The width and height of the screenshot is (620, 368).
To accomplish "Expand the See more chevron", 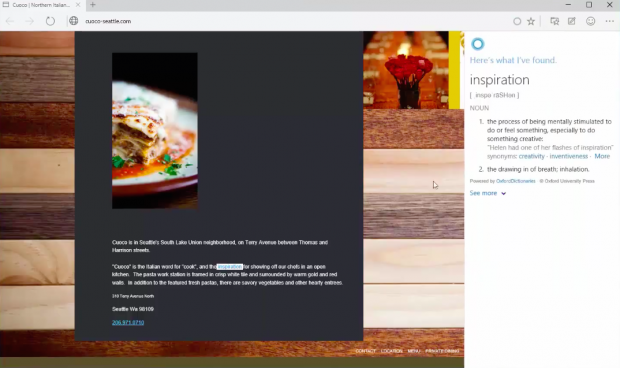I will (x=503, y=193).
